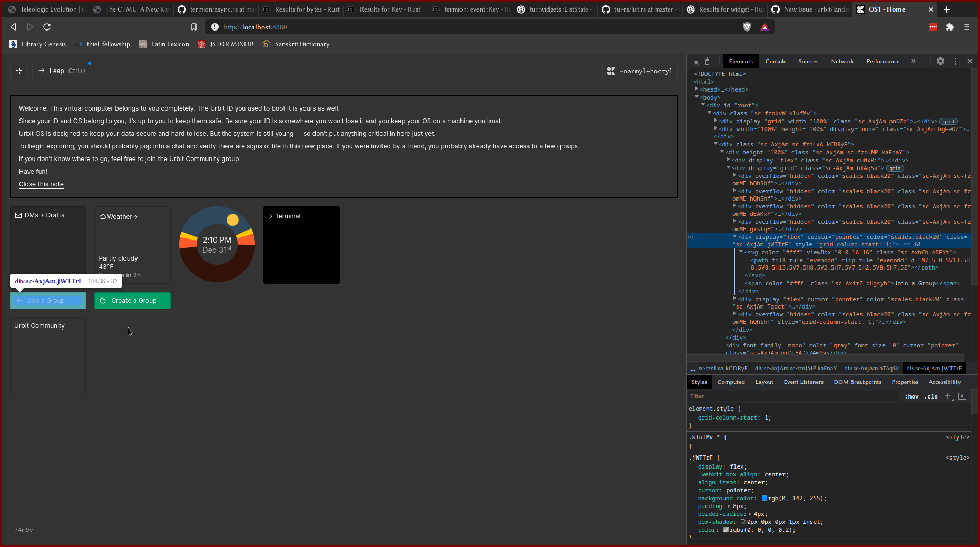Expand the padding shorthand property triangle
Viewport: 980px width, 547px height.
click(x=729, y=506)
